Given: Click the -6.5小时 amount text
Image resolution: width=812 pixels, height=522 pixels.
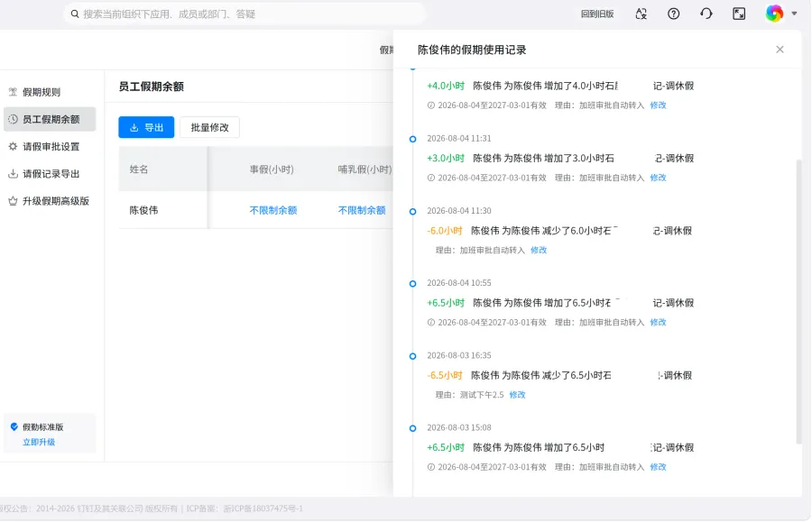Looking at the screenshot, I should pos(444,375).
